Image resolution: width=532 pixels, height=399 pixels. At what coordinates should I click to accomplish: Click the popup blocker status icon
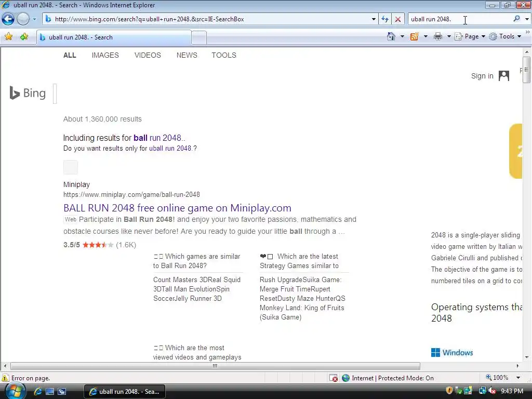click(x=334, y=378)
